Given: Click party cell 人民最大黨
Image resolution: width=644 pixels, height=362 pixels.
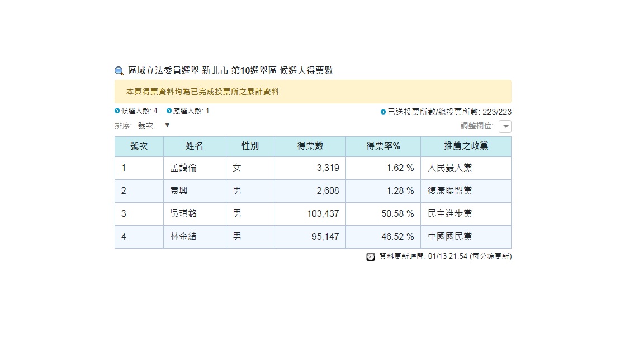Looking at the screenshot, I should [x=449, y=168].
